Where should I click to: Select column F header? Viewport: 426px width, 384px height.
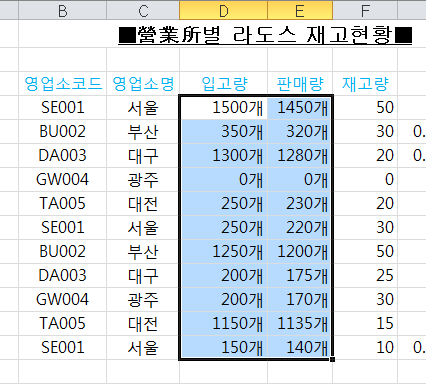365,10
